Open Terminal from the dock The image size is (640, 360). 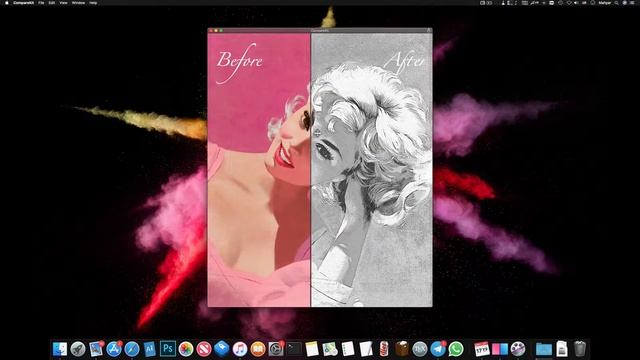[293, 349]
